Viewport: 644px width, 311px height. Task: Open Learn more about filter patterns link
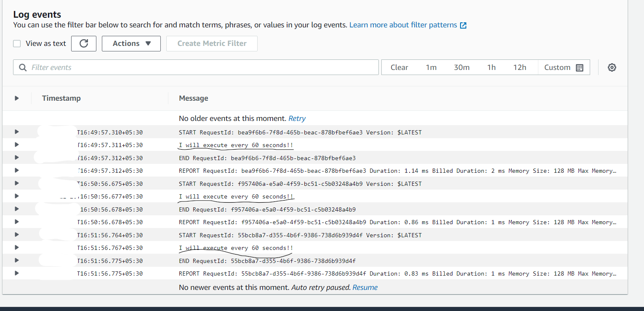[403, 25]
